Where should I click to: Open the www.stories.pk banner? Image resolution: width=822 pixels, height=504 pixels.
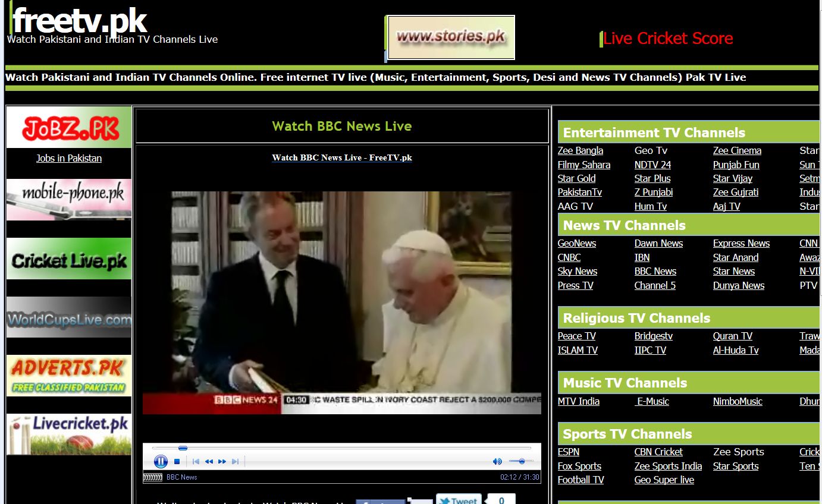click(451, 37)
